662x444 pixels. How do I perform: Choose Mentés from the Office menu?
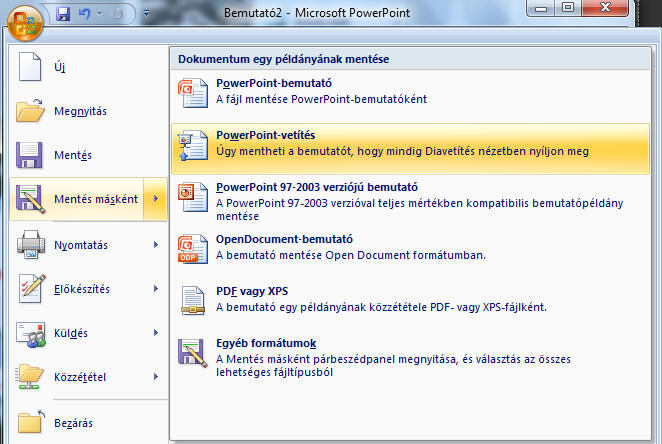point(73,155)
